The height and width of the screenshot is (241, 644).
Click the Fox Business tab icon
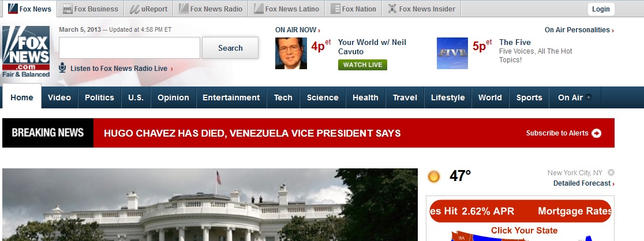[68, 9]
